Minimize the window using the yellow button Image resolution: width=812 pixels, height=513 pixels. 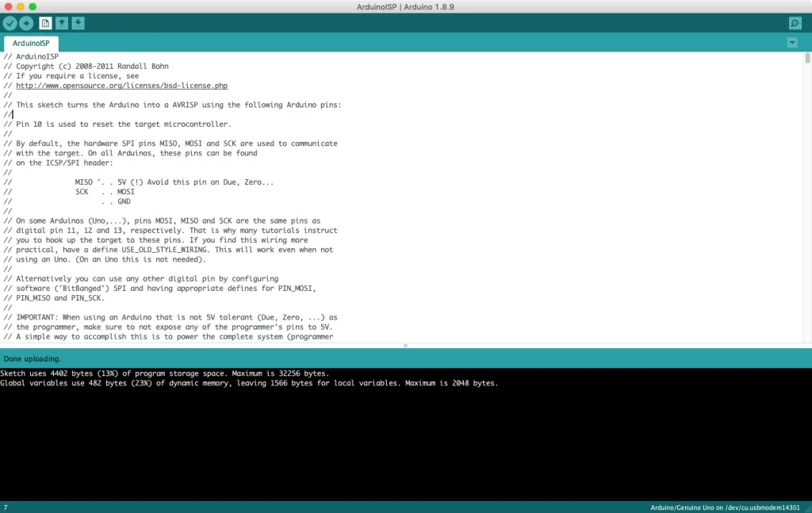[20, 6]
